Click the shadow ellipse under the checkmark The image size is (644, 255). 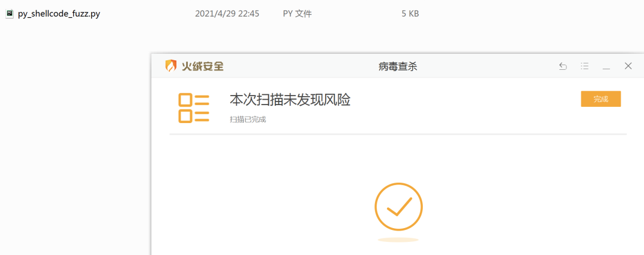click(398, 240)
